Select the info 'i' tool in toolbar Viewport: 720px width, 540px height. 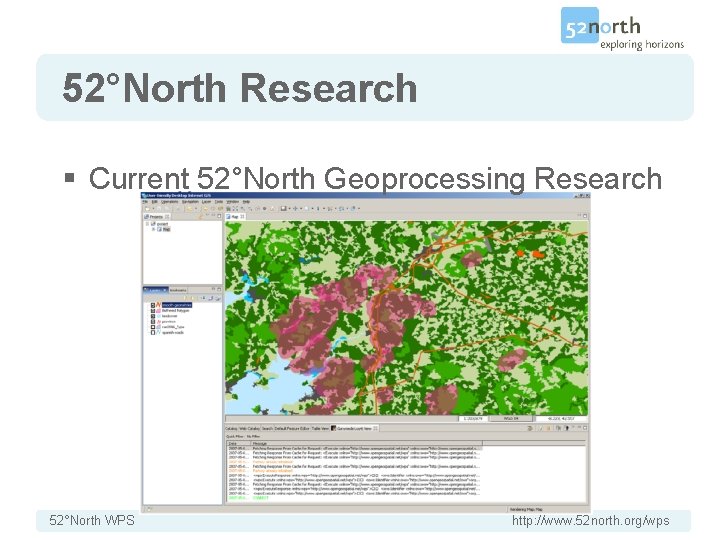318,208
